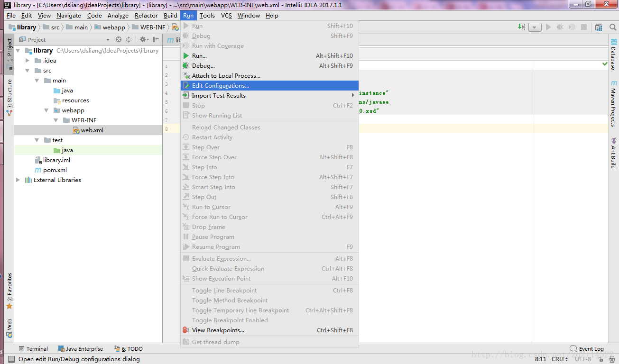Collapse the src folder
Viewport: 619px width, 364px height.
pyautogui.click(x=28, y=70)
